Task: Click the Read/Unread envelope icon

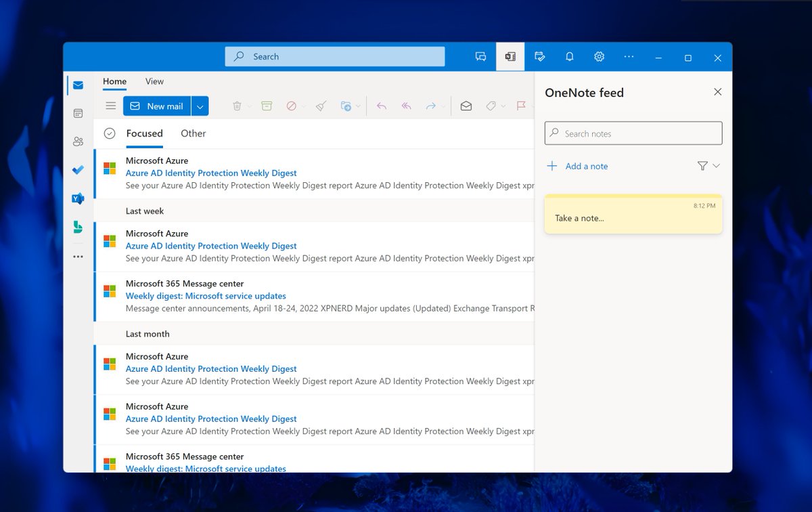Action: tap(466, 106)
